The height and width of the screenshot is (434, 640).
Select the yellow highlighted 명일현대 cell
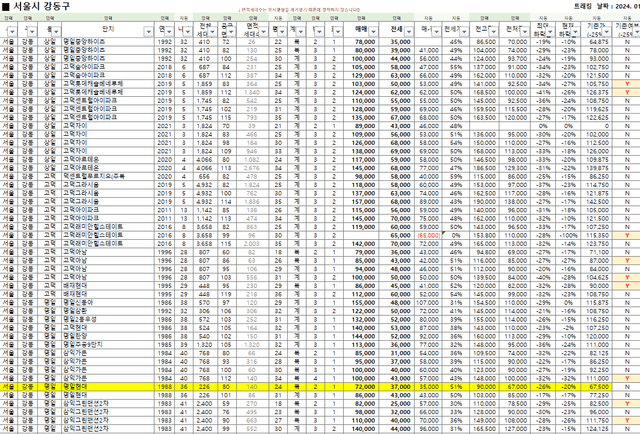108,387
